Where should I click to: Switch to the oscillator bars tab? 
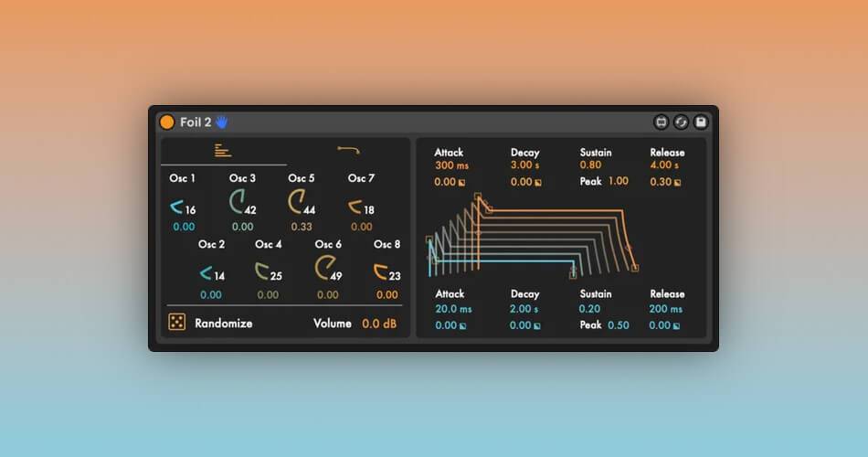pyautogui.click(x=223, y=150)
